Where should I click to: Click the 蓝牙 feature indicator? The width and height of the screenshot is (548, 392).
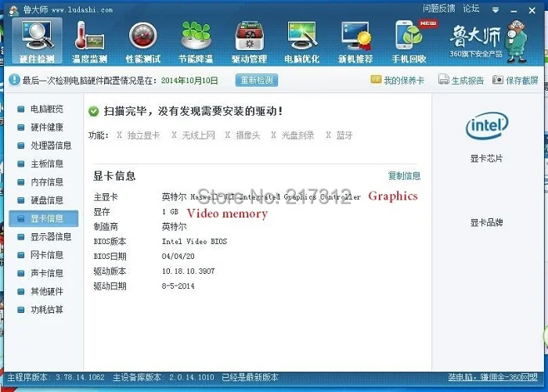pos(339,135)
